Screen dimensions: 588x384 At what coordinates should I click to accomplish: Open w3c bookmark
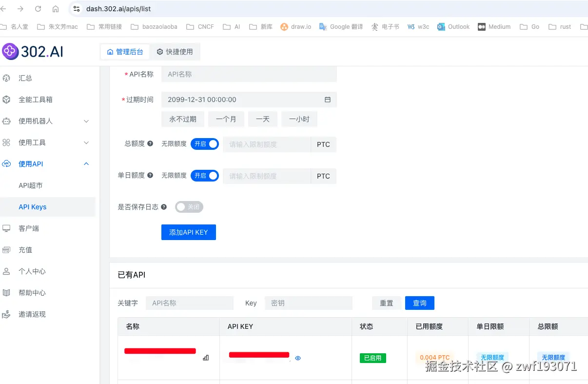pyautogui.click(x=419, y=27)
